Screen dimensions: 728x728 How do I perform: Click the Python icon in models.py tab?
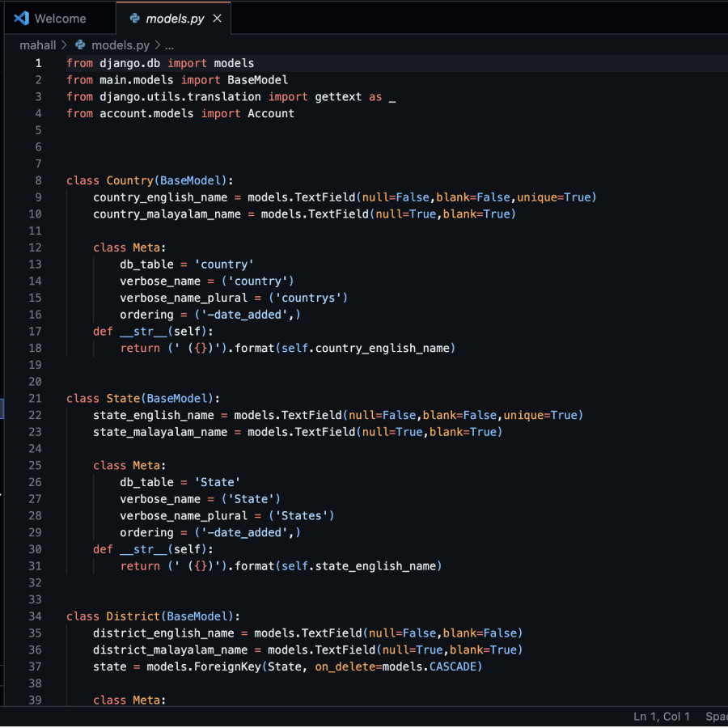point(134,19)
